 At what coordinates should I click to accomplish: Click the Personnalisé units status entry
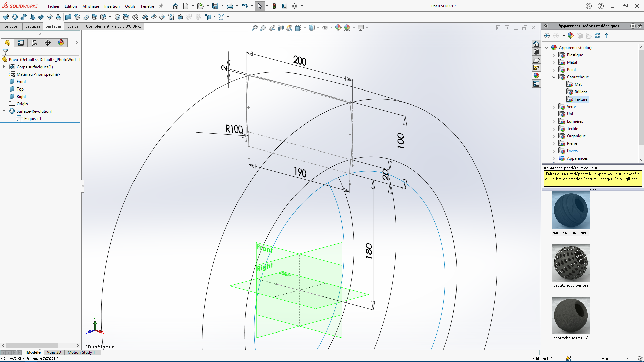tap(608, 359)
